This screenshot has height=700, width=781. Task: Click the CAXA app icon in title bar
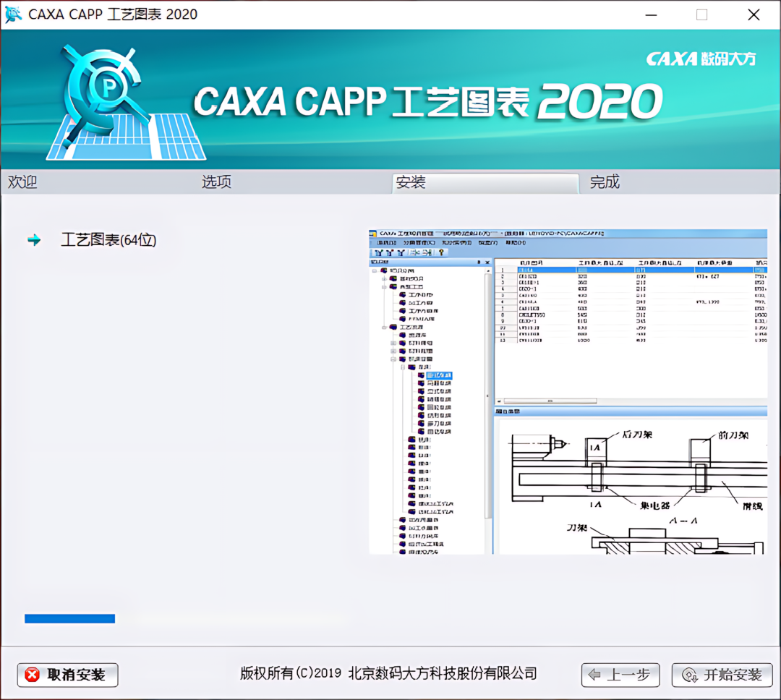click(x=13, y=14)
